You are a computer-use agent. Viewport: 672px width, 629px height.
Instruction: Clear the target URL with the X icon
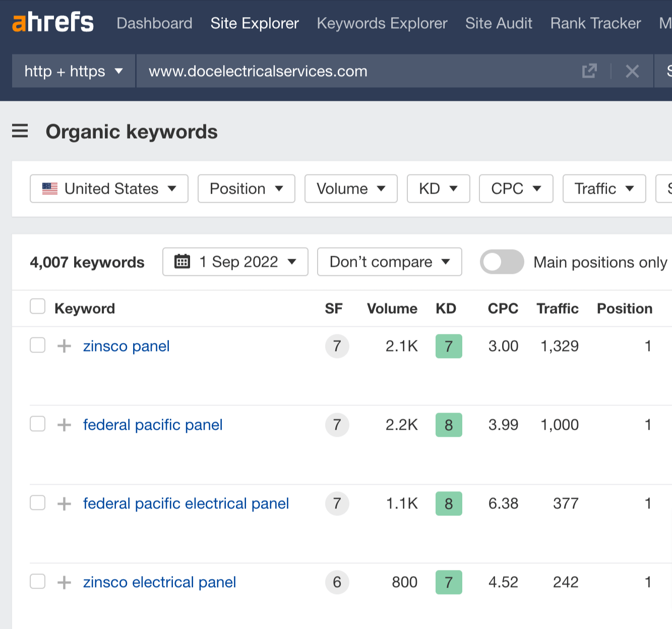pyautogui.click(x=632, y=71)
